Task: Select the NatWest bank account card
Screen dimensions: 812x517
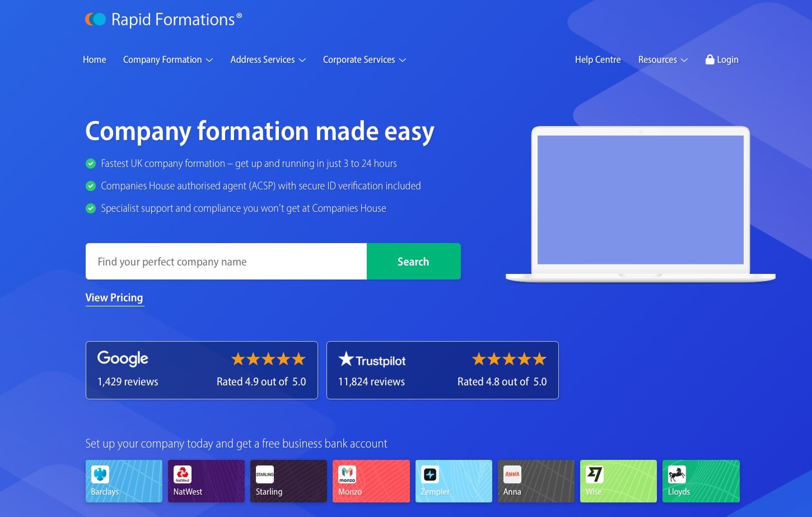Action: click(x=206, y=481)
